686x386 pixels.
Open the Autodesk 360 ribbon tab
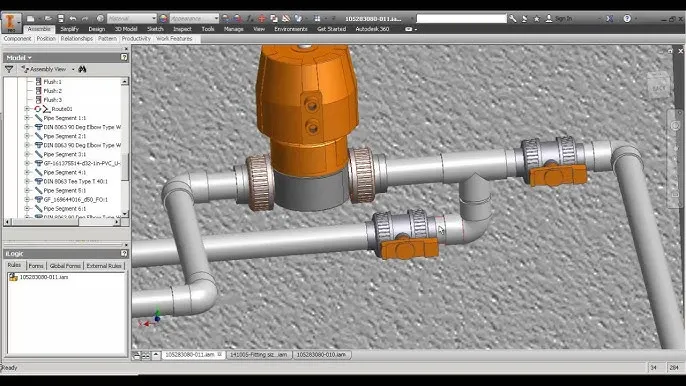coord(372,29)
